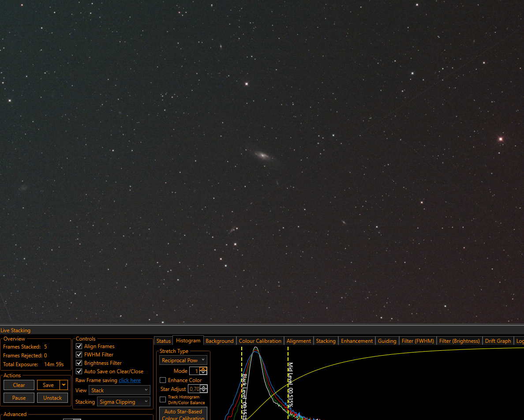Uncheck the Brightness Filter option
This screenshot has height=420, width=524.
pos(79,363)
